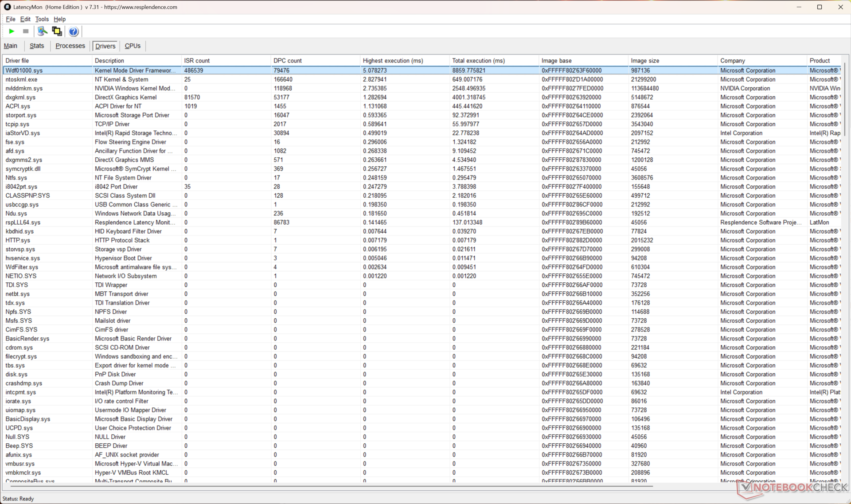Screen dimensions: 851x504
Task: Sort by Company column header
Action: [x=762, y=61]
